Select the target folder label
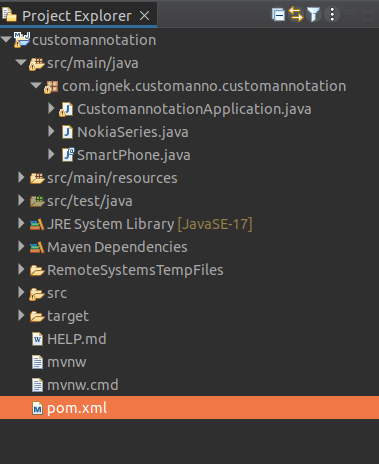379x464 pixels. tap(68, 316)
